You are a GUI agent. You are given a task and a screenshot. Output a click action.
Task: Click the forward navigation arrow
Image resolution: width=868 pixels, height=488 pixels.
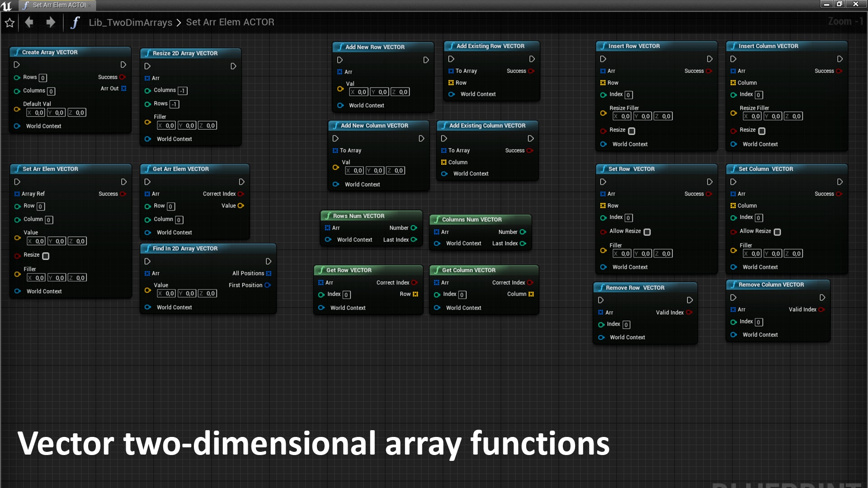[51, 22]
